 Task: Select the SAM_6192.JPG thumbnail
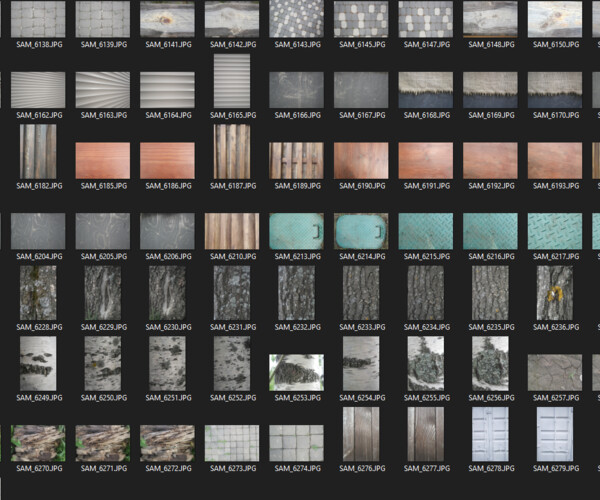click(491, 161)
